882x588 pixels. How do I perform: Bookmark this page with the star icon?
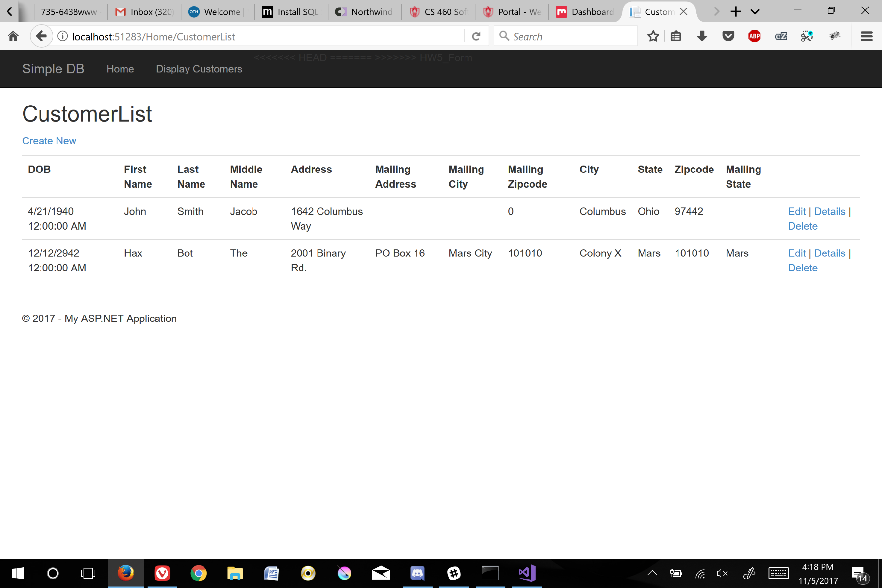click(653, 36)
